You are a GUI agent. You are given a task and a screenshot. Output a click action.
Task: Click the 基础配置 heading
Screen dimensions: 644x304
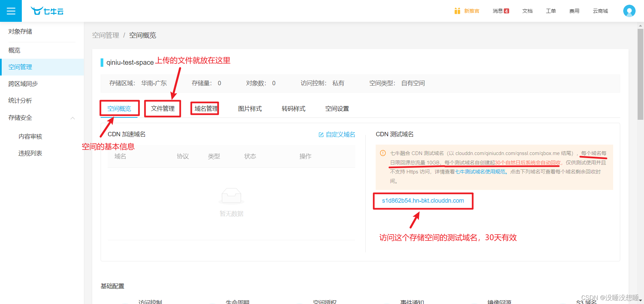point(112,286)
